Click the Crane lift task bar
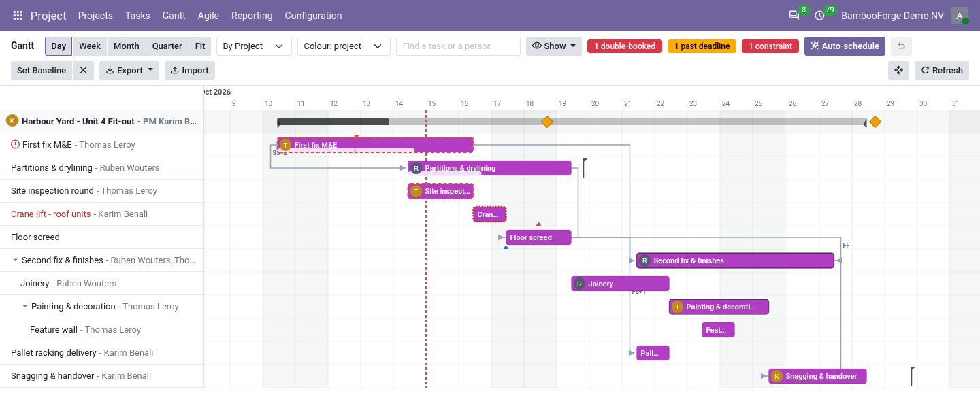This screenshot has height=404, width=980. point(489,214)
